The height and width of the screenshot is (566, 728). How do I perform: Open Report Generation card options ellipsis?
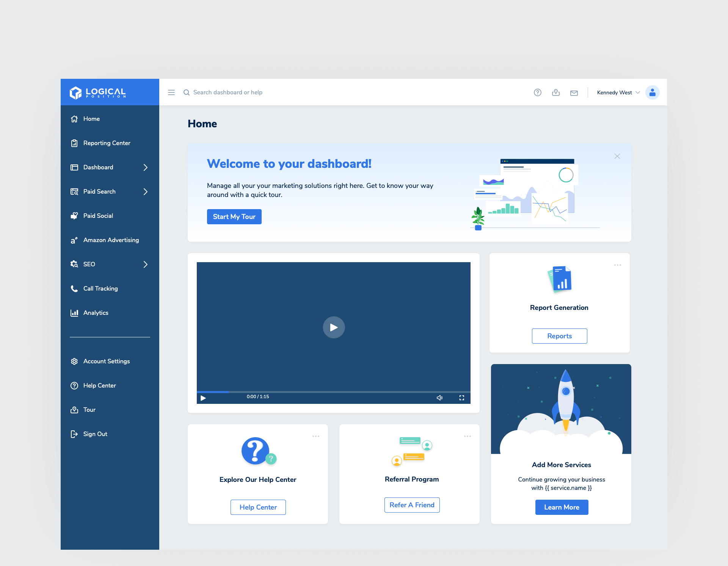pos(617,265)
